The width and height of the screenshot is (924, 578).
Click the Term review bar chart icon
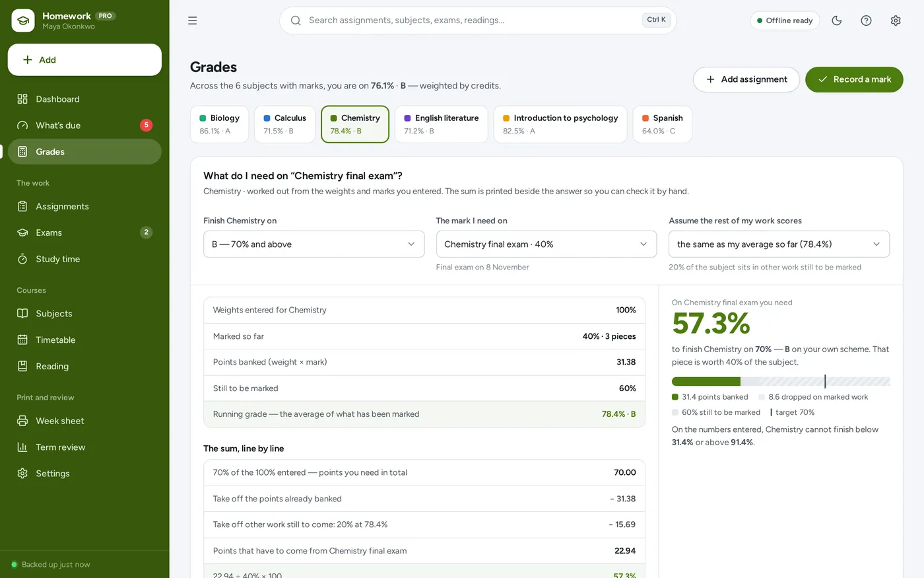22,447
